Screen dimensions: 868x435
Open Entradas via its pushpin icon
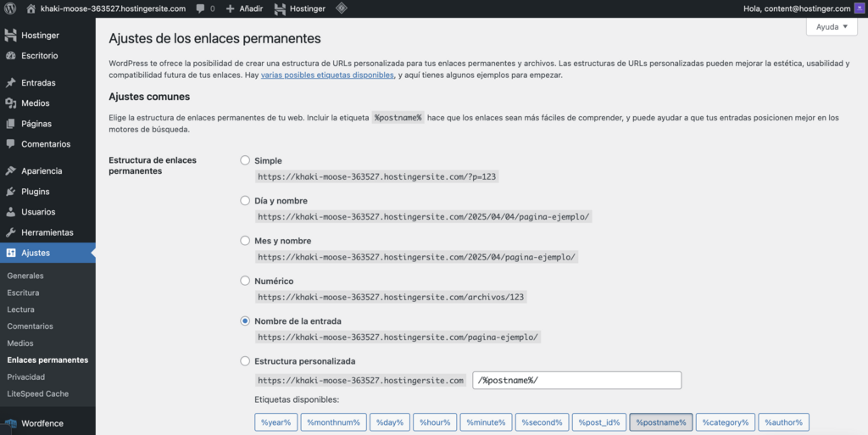point(10,83)
